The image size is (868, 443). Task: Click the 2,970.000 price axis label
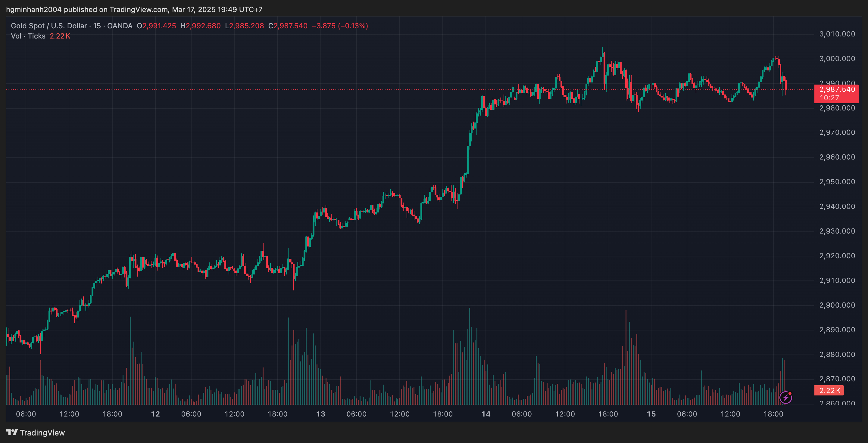(x=837, y=132)
